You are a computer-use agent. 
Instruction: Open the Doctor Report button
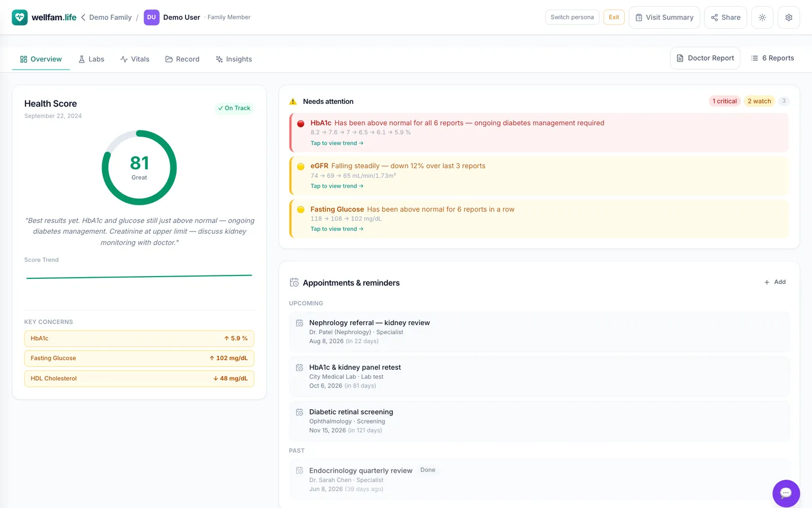(x=705, y=58)
